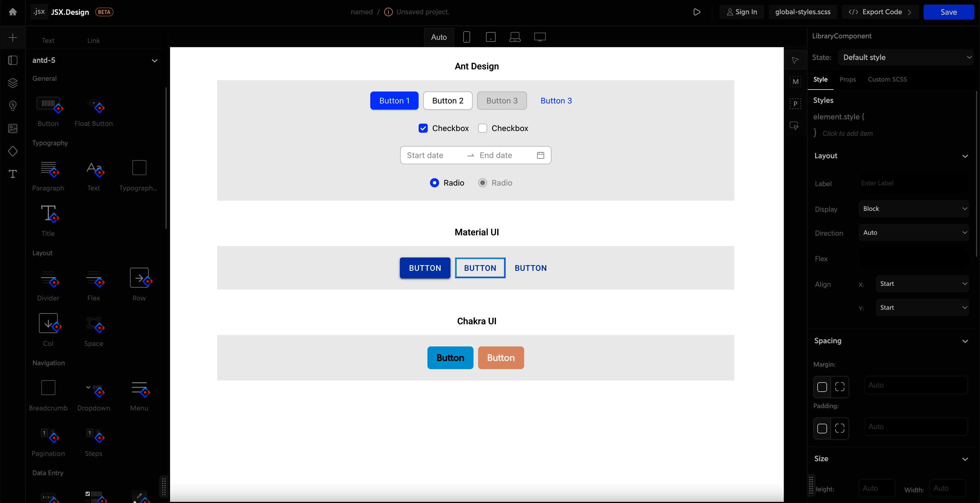
Task: Click the home icon in top-left
Action: click(x=13, y=12)
